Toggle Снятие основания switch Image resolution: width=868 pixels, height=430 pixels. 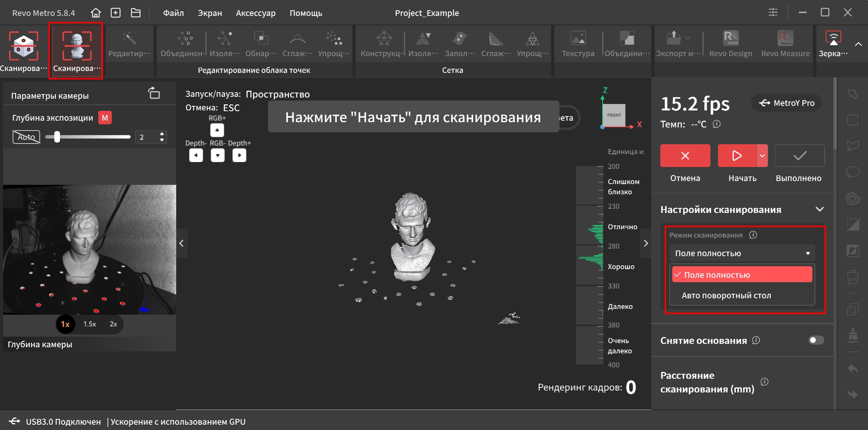[816, 340]
